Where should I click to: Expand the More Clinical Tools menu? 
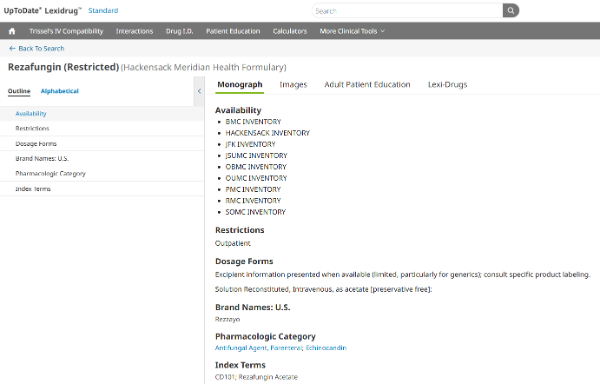point(352,31)
